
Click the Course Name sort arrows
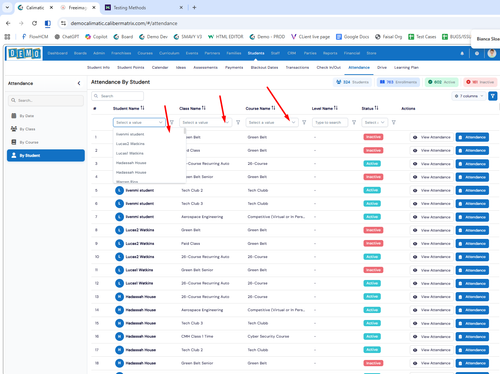click(x=273, y=108)
